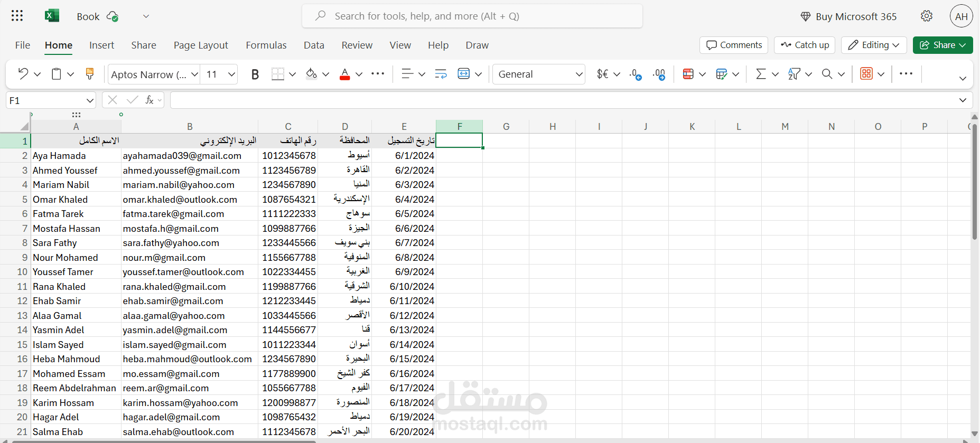Viewport: 980px width, 443px height.
Task: Click the Search for tools box
Action: (472, 16)
